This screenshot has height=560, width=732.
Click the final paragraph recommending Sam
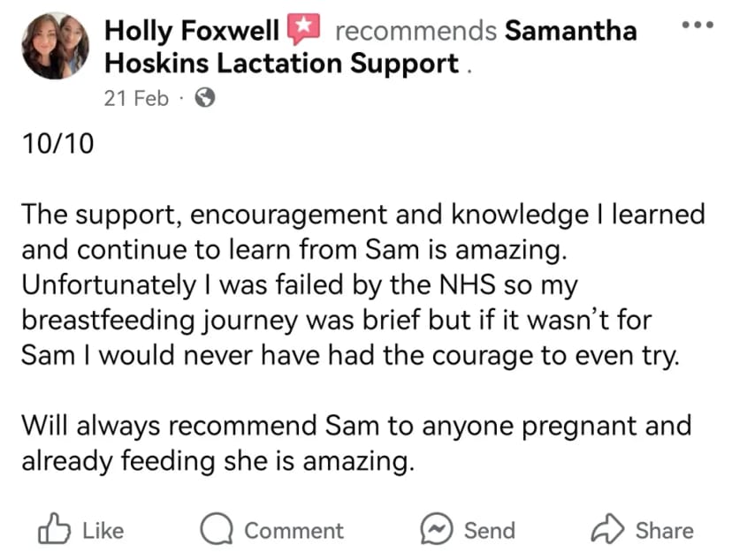coord(356,443)
